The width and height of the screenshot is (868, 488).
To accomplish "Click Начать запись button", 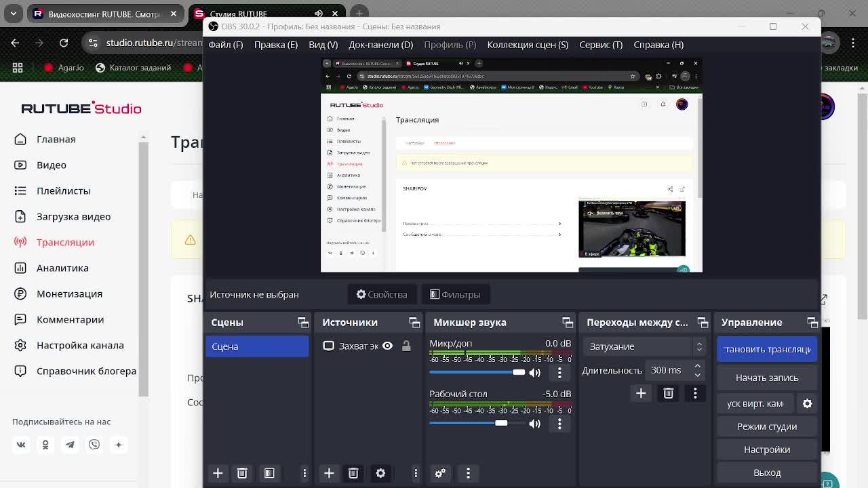I will coord(767,378).
